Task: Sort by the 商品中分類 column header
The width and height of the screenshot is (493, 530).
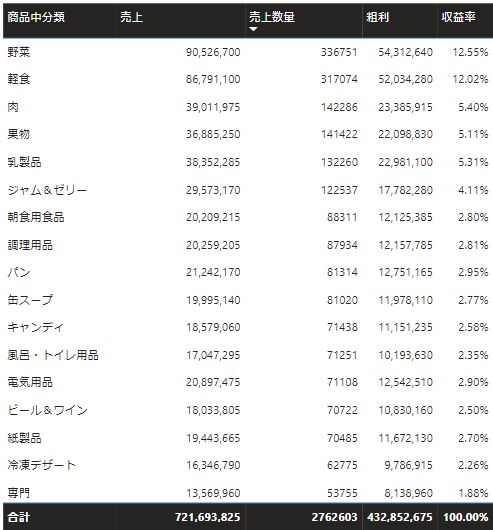Action: coord(36,17)
